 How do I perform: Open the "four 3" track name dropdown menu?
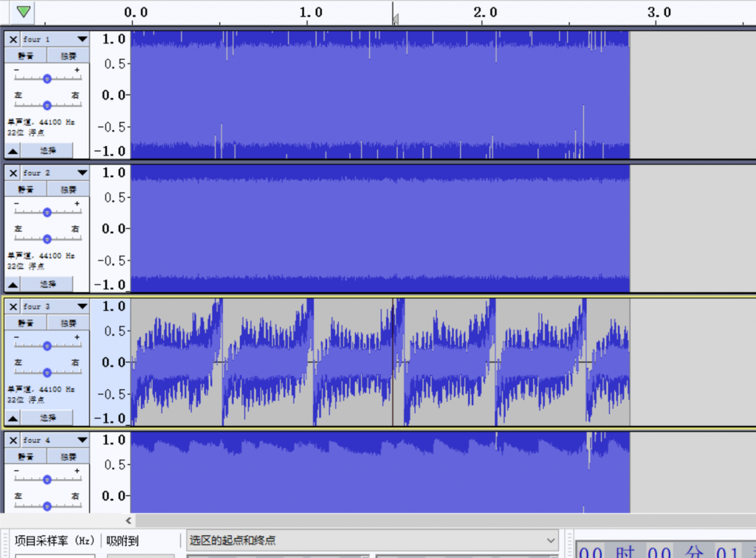coord(81,306)
